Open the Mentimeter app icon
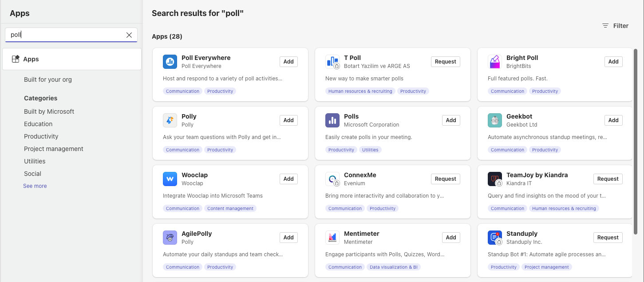Viewport: 644px width, 282px height. point(332,238)
